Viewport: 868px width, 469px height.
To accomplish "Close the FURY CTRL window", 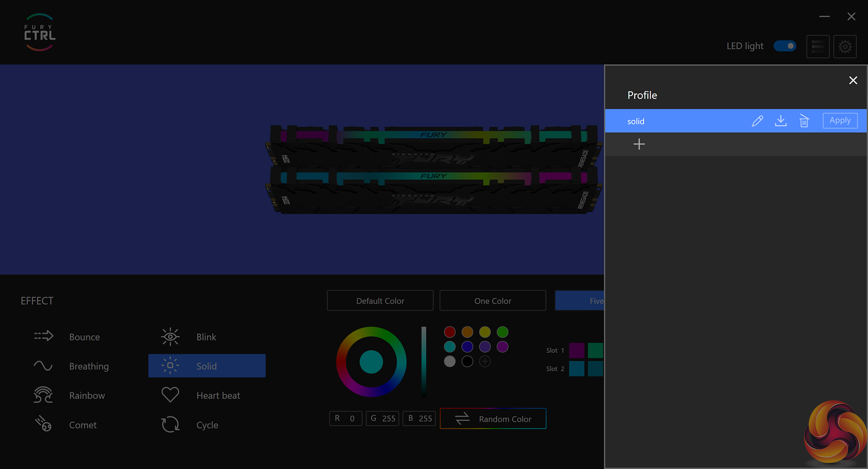I will 851,17.
